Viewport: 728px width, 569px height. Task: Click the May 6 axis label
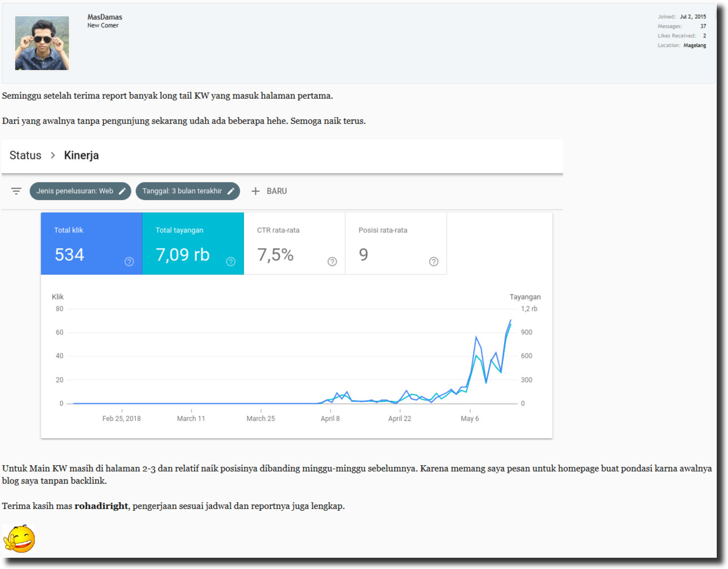click(470, 419)
